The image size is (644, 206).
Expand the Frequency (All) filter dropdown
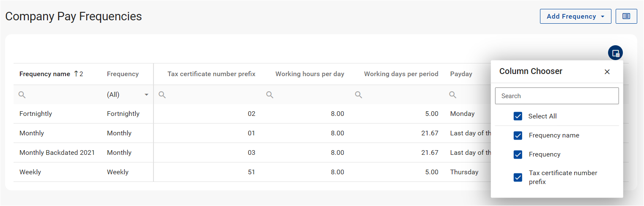pos(147,95)
